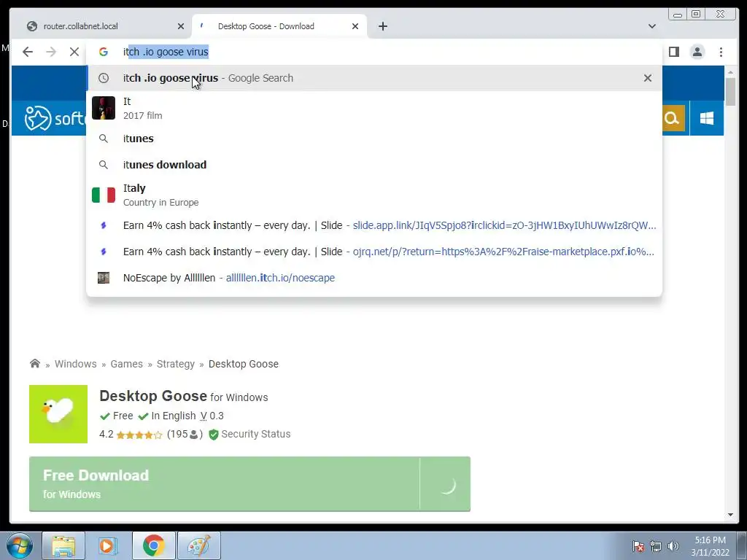Click the Desktop Goose app icon
The width and height of the screenshot is (747, 560).
coord(58,414)
